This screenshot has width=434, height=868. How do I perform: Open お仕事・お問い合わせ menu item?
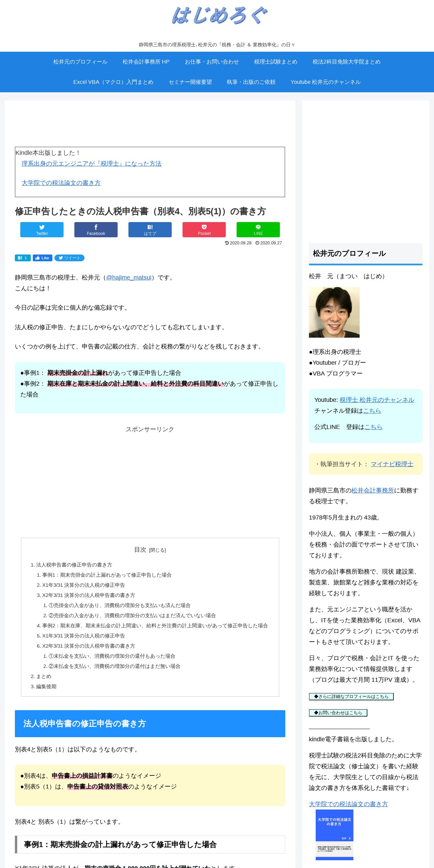pyautogui.click(x=212, y=62)
